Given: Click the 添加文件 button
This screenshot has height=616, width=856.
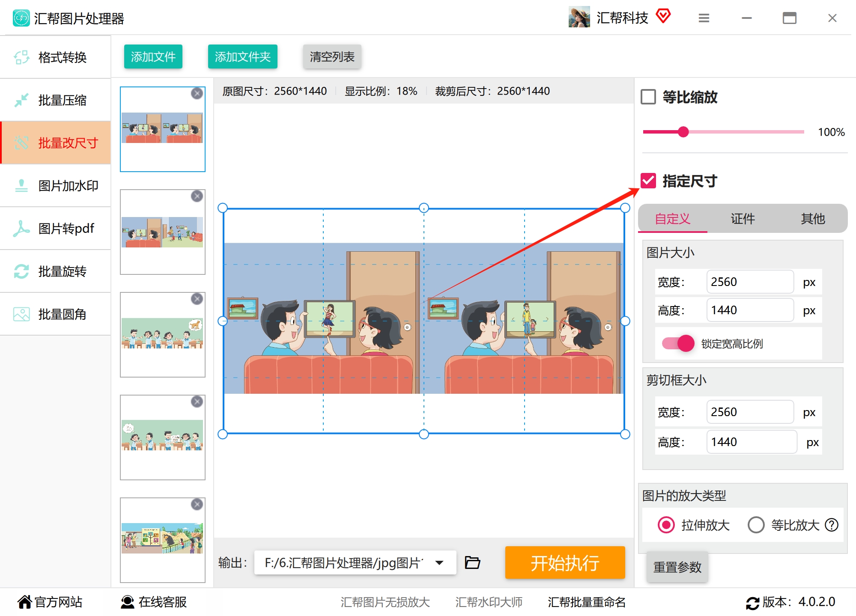Looking at the screenshot, I should coord(153,57).
